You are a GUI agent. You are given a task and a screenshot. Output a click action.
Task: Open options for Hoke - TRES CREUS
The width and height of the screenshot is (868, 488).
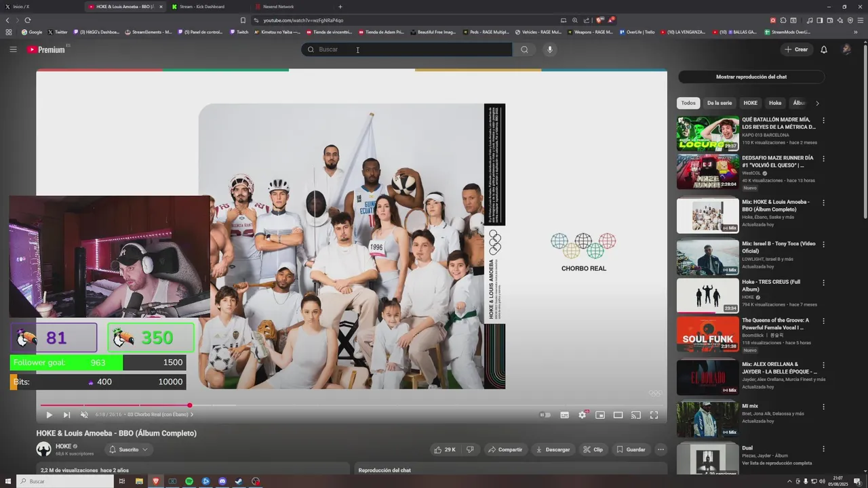pyautogui.click(x=824, y=283)
